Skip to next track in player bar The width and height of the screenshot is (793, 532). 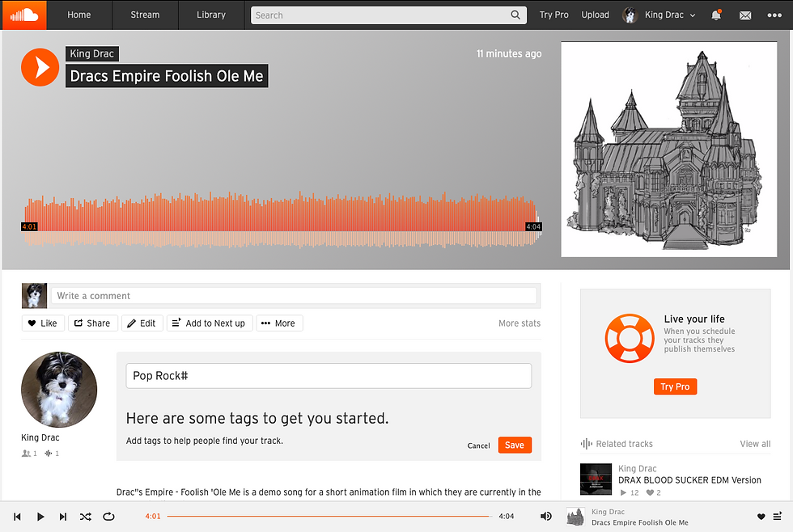pyautogui.click(x=63, y=517)
